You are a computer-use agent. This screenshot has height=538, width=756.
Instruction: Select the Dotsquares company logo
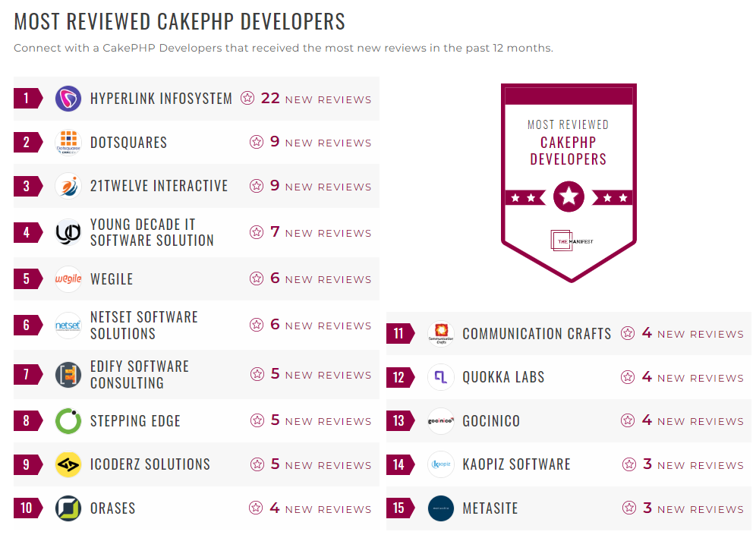click(68, 141)
